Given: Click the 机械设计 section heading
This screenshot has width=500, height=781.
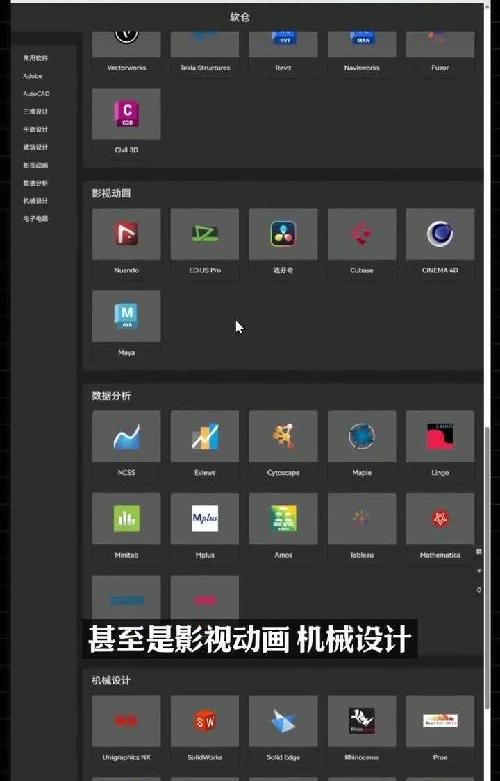Looking at the screenshot, I should point(111,680).
